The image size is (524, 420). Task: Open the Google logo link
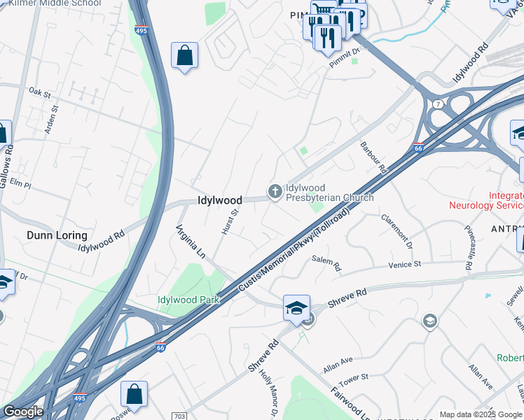[x=22, y=412]
